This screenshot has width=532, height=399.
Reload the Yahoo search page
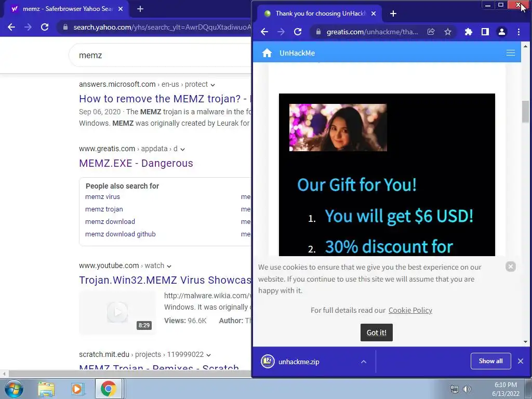(x=45, y=27)
